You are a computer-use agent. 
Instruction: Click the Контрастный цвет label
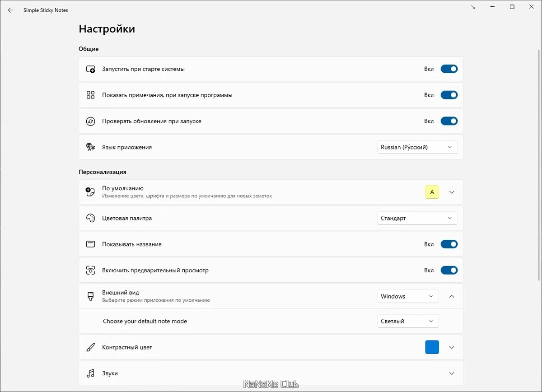tap(127, 347)
